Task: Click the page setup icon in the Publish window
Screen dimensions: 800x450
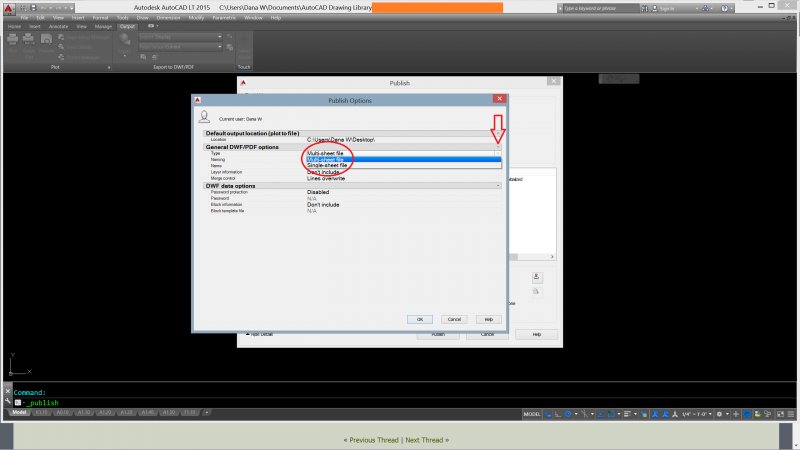Action: point(536,291)
